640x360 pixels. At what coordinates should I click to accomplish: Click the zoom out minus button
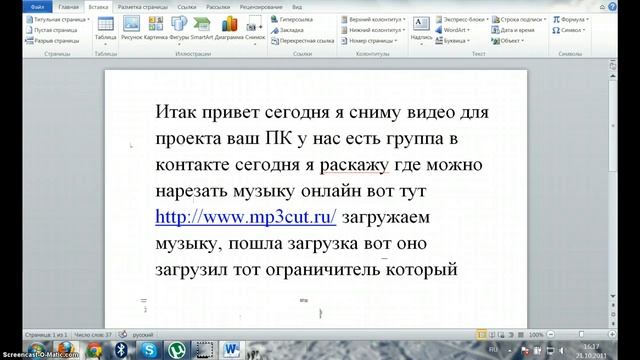[551, 334]
